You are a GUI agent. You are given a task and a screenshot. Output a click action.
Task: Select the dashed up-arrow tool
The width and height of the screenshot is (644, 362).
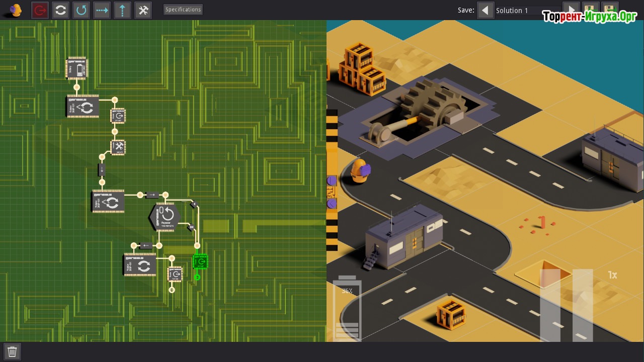[123, 11]
